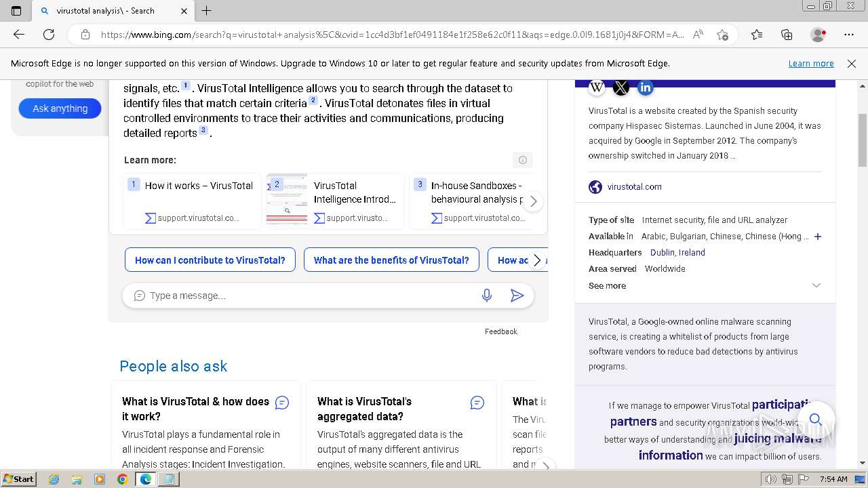Click the floating search magnifier icon
This screenshot has height=488, width=868.
816,419
